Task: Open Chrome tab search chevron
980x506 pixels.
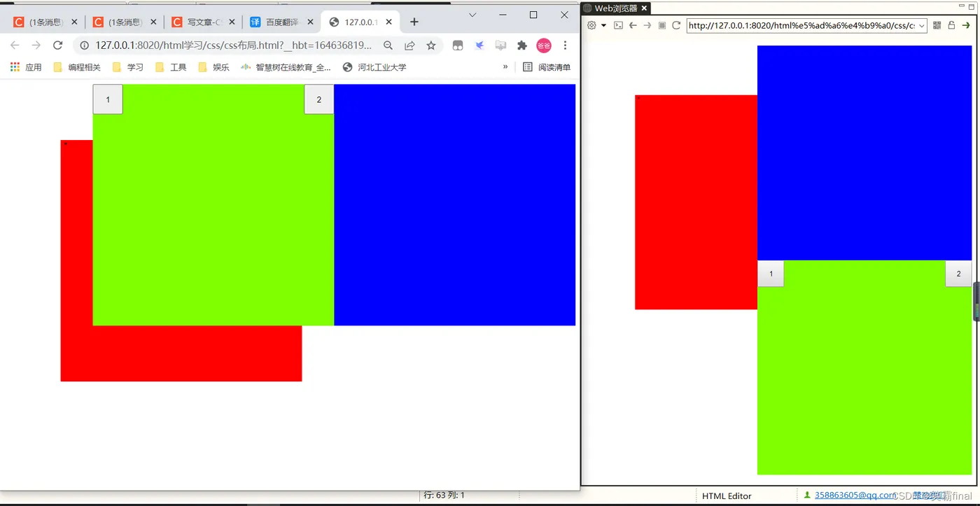Action: click(x=472, y=15)
